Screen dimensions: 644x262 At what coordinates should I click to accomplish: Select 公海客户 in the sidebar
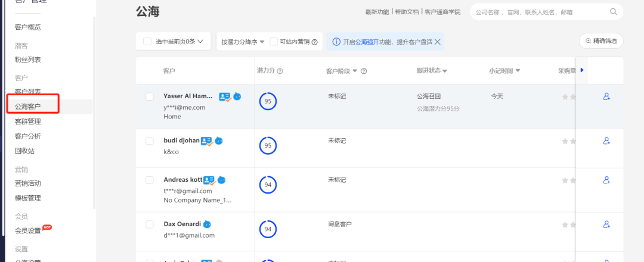[x=28, y=107]
